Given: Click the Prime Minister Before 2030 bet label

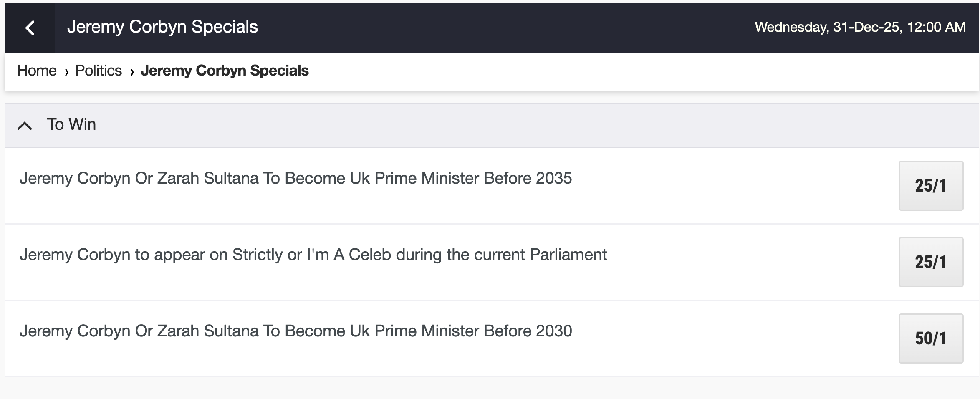Looking at the screenshot, I should click(296, 331).
